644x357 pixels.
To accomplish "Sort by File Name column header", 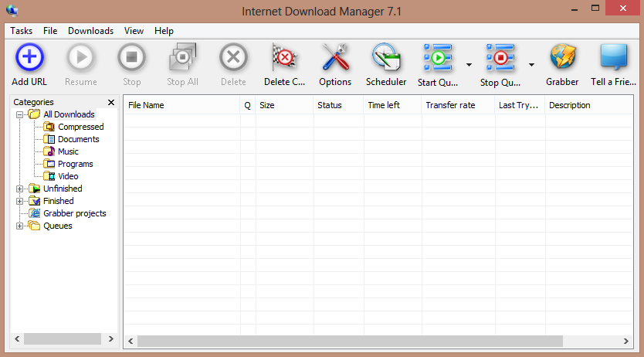I will point(182,105).
